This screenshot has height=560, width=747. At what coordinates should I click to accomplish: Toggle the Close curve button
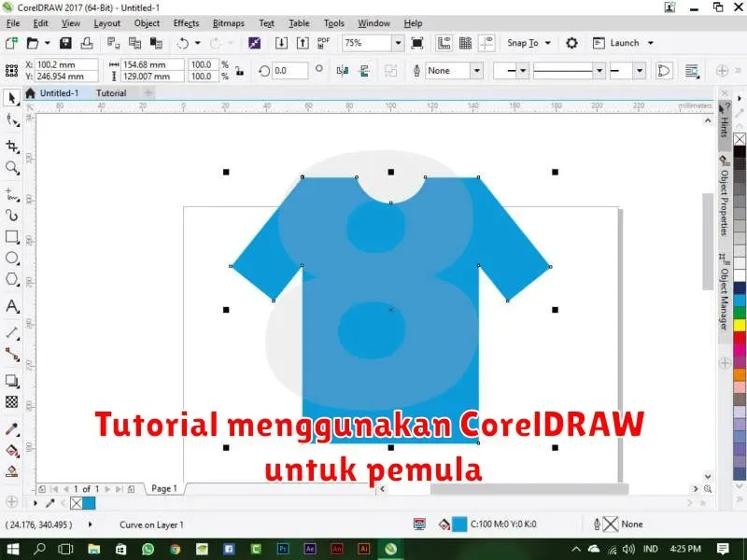pos(664,71)
